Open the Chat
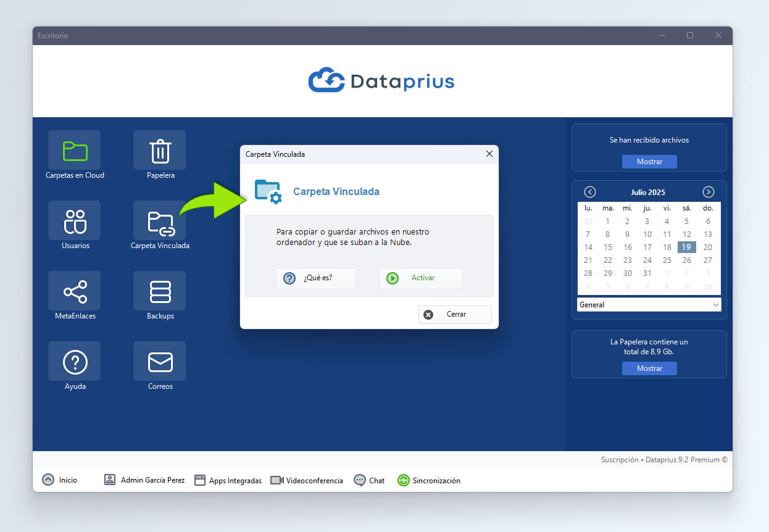The image size is (769, 532). 369,480
